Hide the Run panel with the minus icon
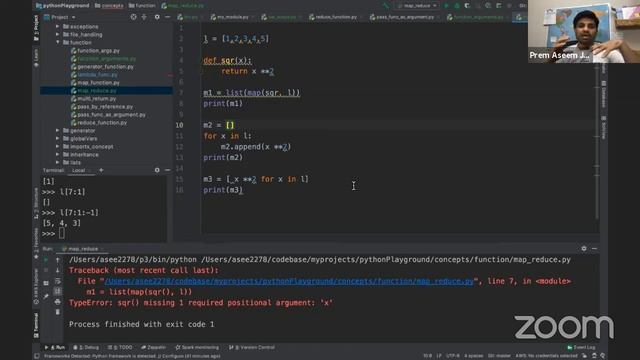Viewport: 640px width, 360px height. click(x=594, y=249)
